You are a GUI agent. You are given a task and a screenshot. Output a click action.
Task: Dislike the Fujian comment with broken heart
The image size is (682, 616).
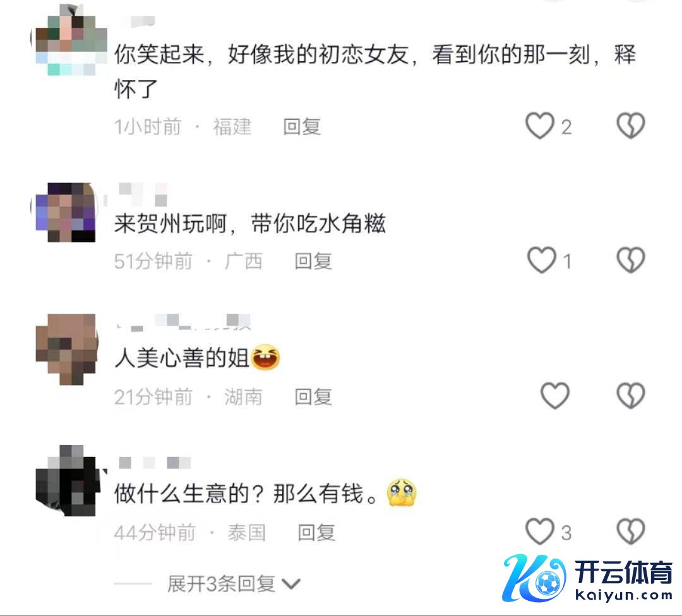tap(631, 126)
